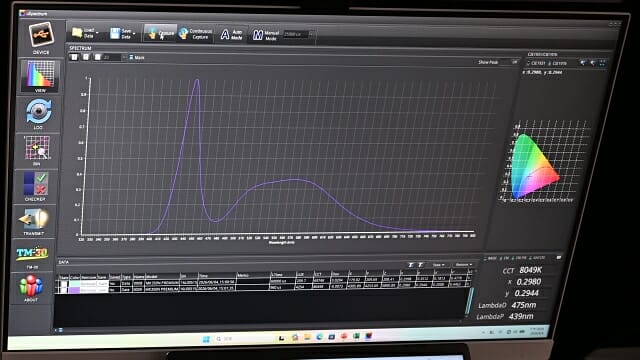Click the chromaticity fit-to-view icon
The width and height of the screenshot is (640, 360).
coord(602,63)
